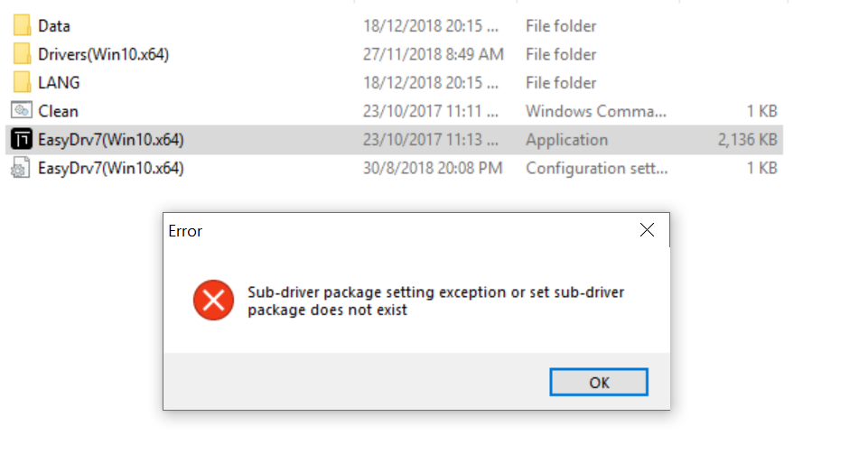Select the Data folder name

[x=54, y=26]
